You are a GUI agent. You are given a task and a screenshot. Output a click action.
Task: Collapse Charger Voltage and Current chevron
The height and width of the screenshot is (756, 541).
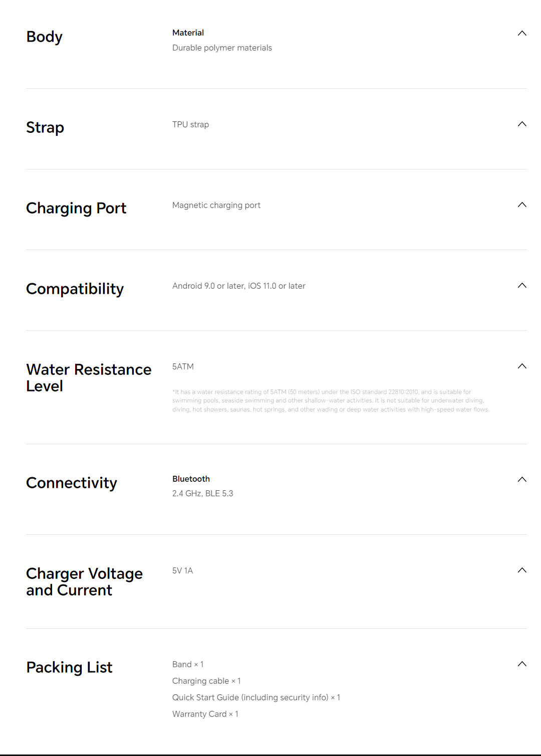pyautogui.click(x=521, y=571)
